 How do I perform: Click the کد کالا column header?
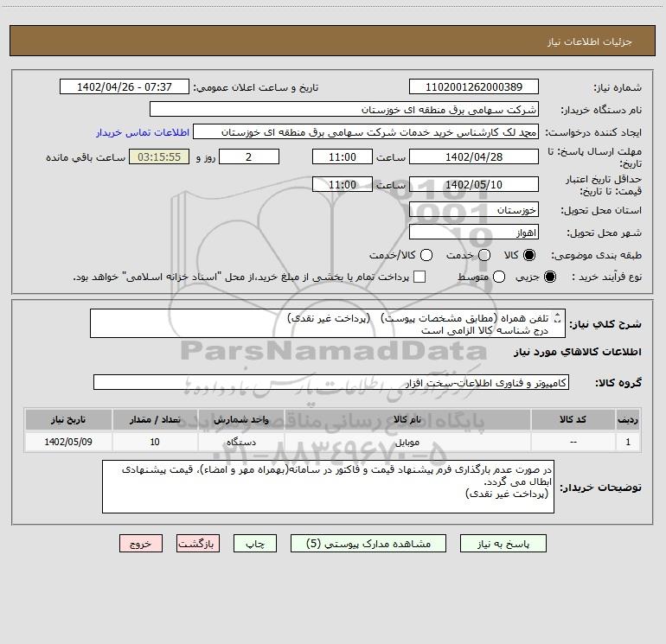pyautogui.click(x=573, y=419)
